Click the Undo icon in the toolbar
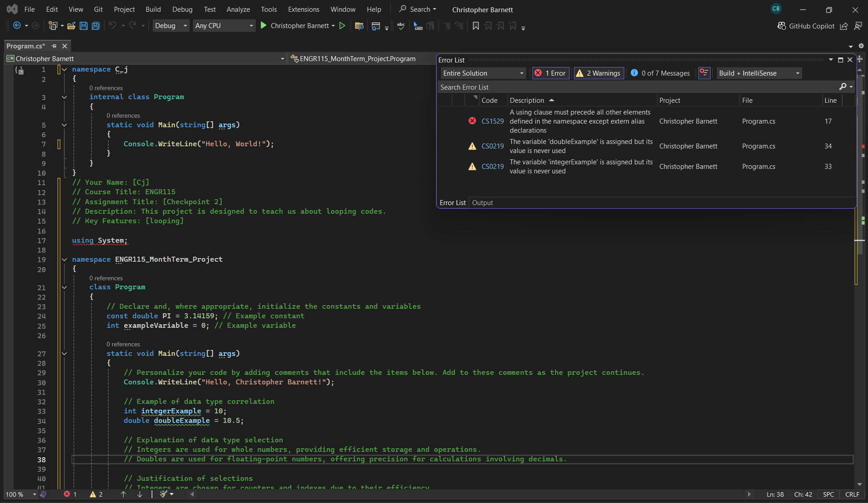This screenshot has width=868, height=503. pos(113,26)
